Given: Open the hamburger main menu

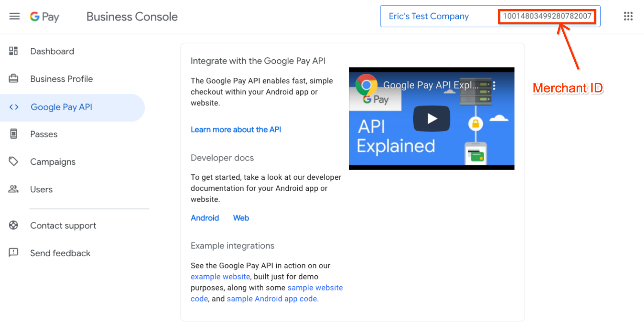Looking at the screenshot, I should (14, 16).
